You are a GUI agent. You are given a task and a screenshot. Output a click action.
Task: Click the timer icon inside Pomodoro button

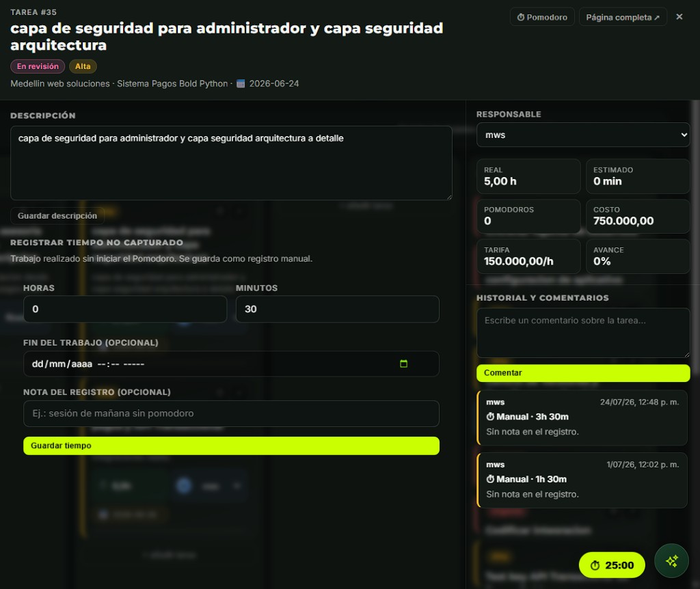click(520, 17)
